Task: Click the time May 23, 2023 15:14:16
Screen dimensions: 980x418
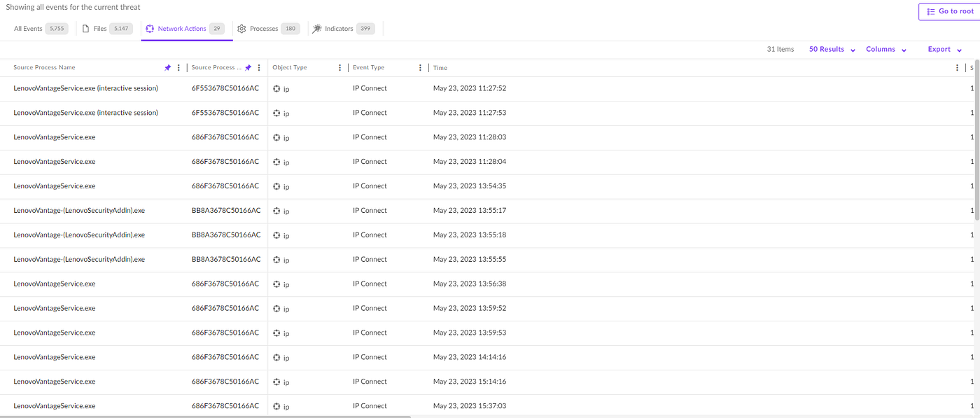Action: click(x=470, y=382)
